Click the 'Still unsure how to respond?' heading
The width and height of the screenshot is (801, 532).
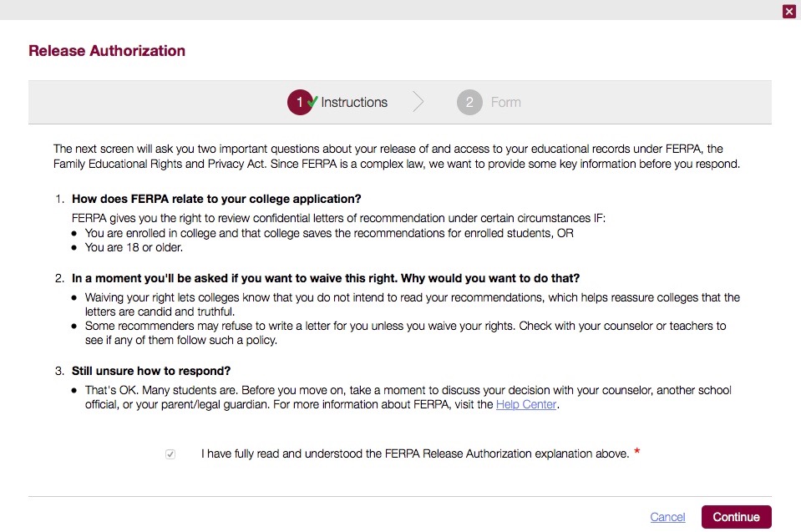[x=151, y=371]
